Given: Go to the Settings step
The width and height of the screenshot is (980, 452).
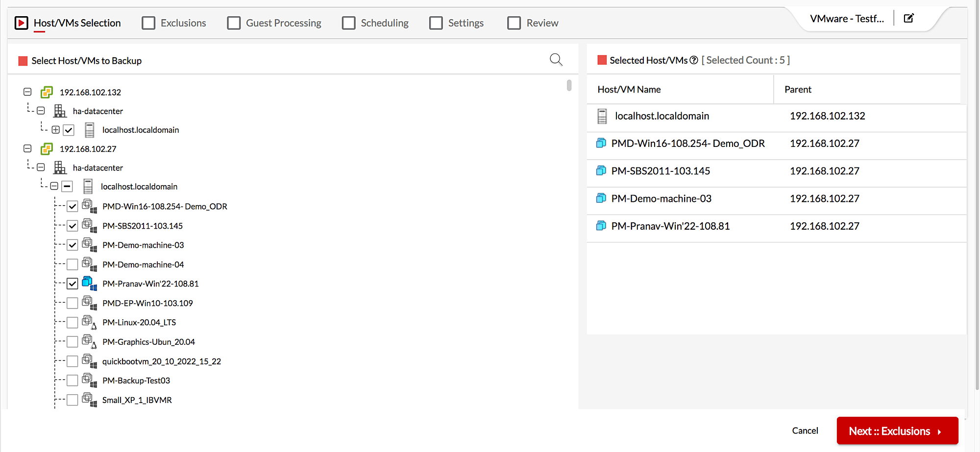Looking at the screenshot, I should click(x=456, y=23).
